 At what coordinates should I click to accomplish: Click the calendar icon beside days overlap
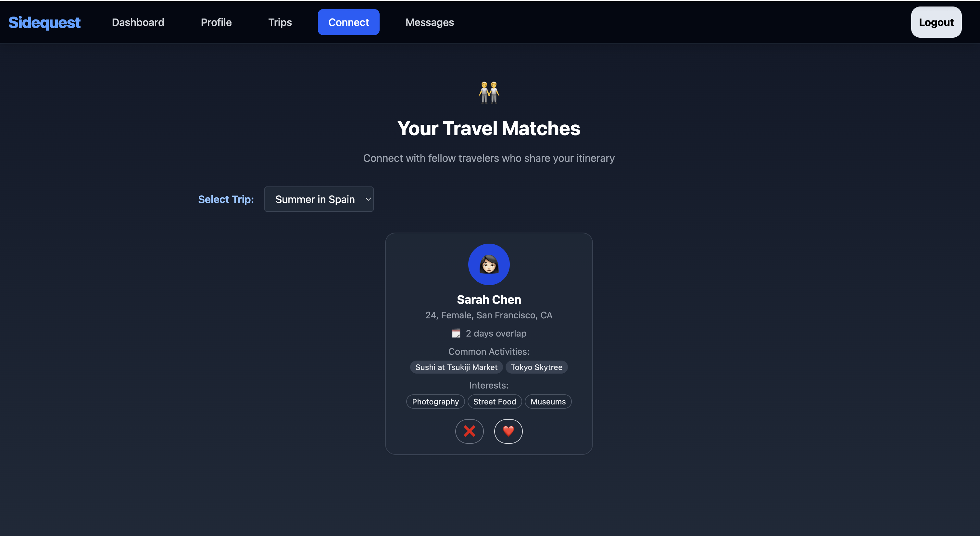(456, 334)
